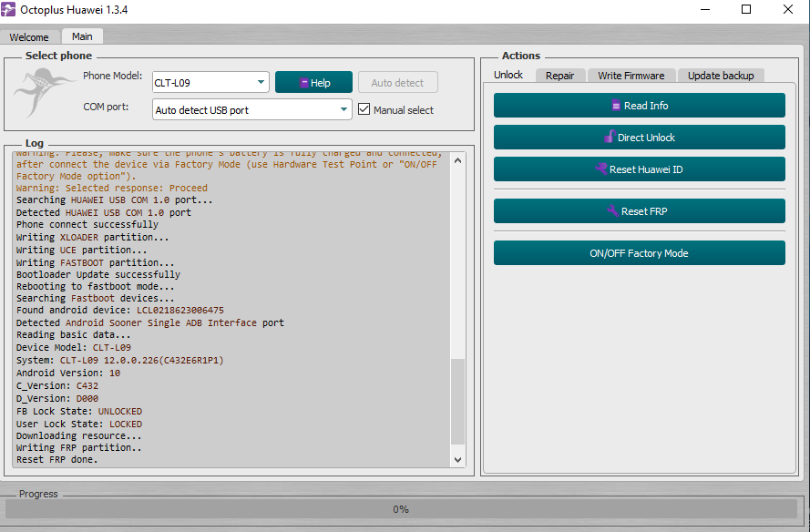The width and height of the screenshot is (810, 532).
Task: Click 'Reading basic data...' log line
Action: [x=74, y=334]
